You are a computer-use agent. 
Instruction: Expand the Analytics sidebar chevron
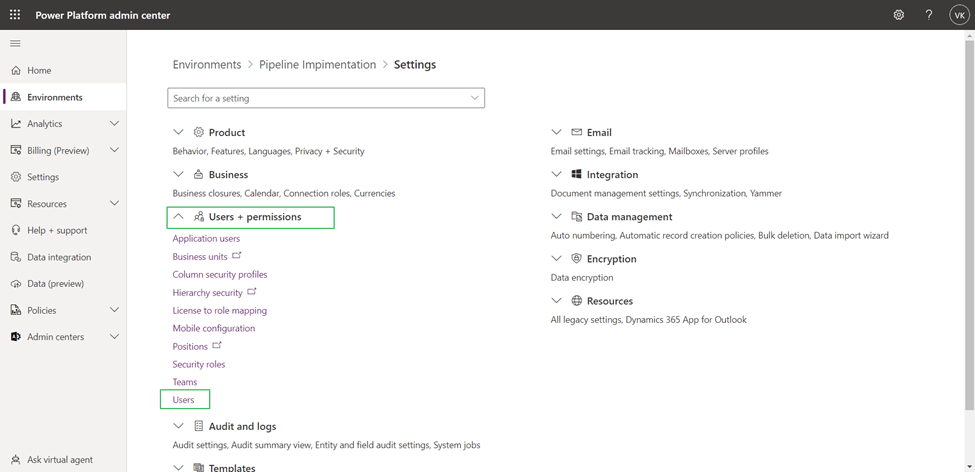point(114,124)
